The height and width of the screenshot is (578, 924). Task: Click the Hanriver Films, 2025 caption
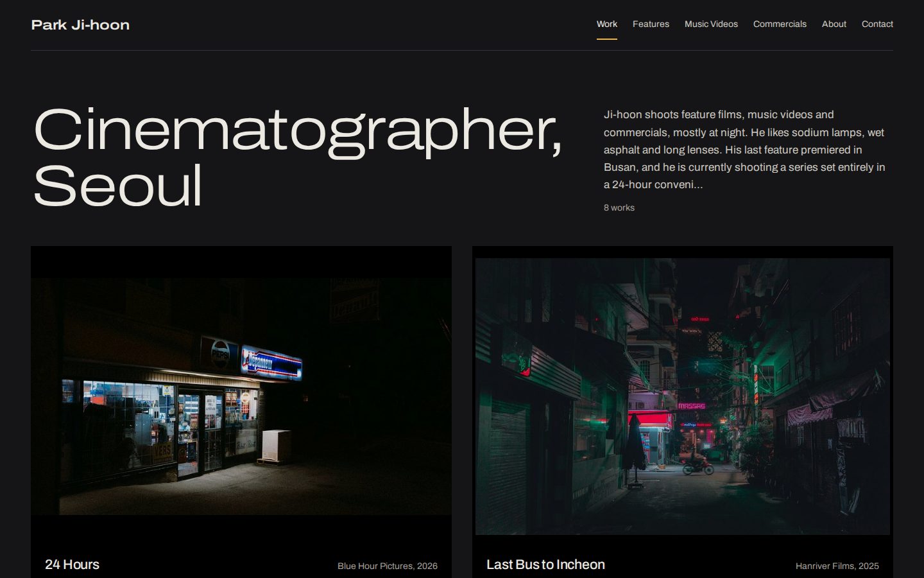tap(837, 566)
